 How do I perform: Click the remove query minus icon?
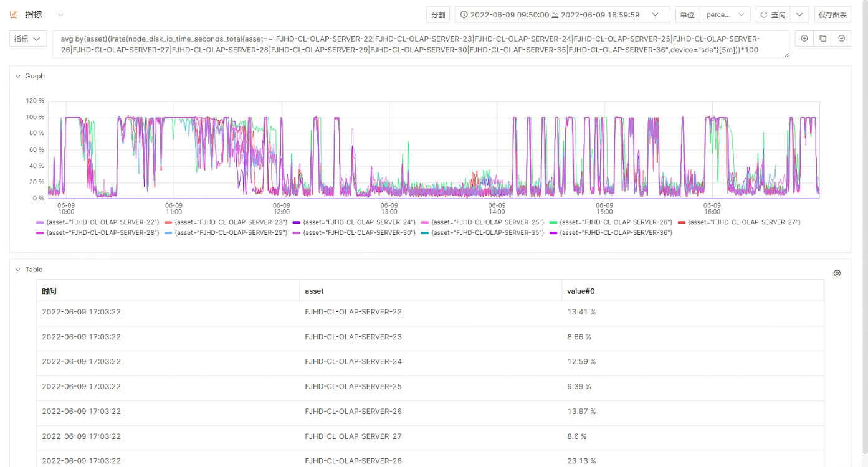pyautogui.click(x=842, y=39)
